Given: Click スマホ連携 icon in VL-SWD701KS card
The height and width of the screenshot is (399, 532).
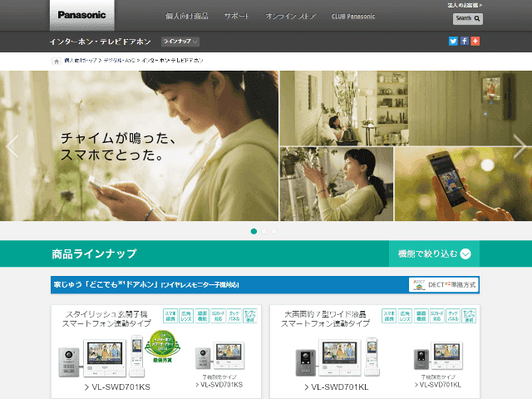Looking at the screenshot, I should 170,316.
